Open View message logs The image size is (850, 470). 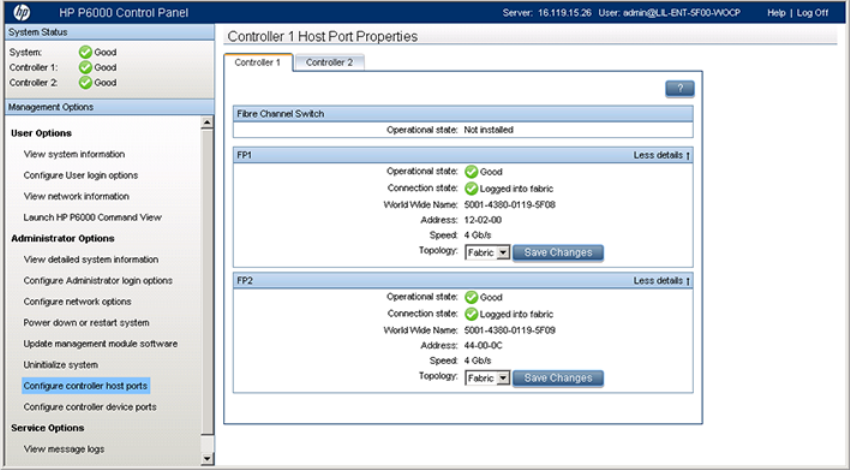[x=64, y=449]
